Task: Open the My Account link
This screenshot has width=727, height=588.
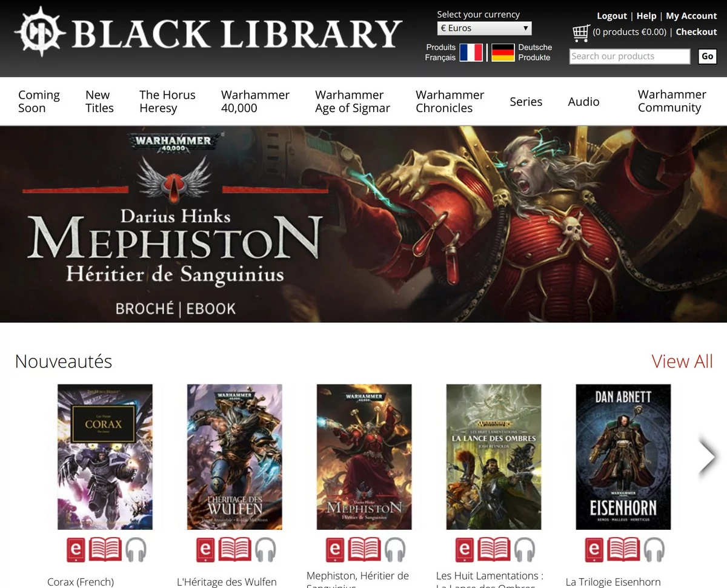Action: point(691,16)
